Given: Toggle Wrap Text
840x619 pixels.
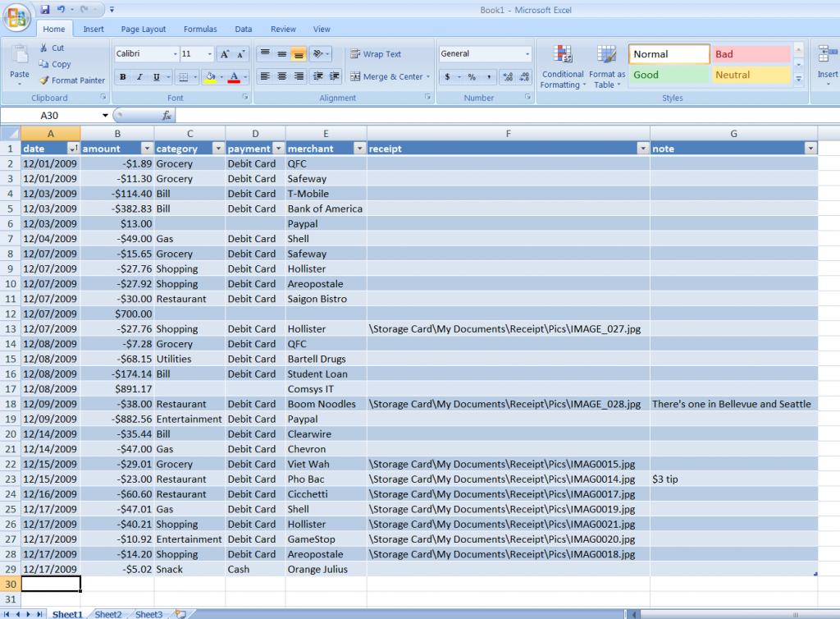Looking at the screenshot, I should click(x=376, y=53).
